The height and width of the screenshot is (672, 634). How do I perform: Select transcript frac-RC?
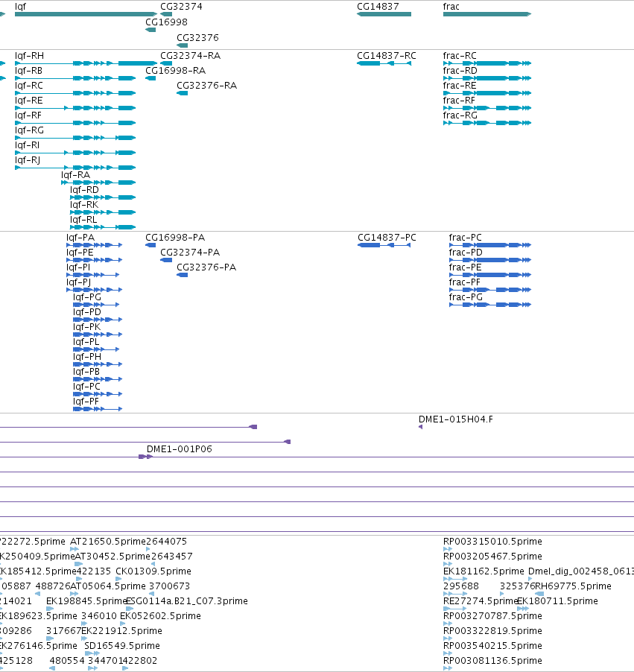[x=487, y=63]
